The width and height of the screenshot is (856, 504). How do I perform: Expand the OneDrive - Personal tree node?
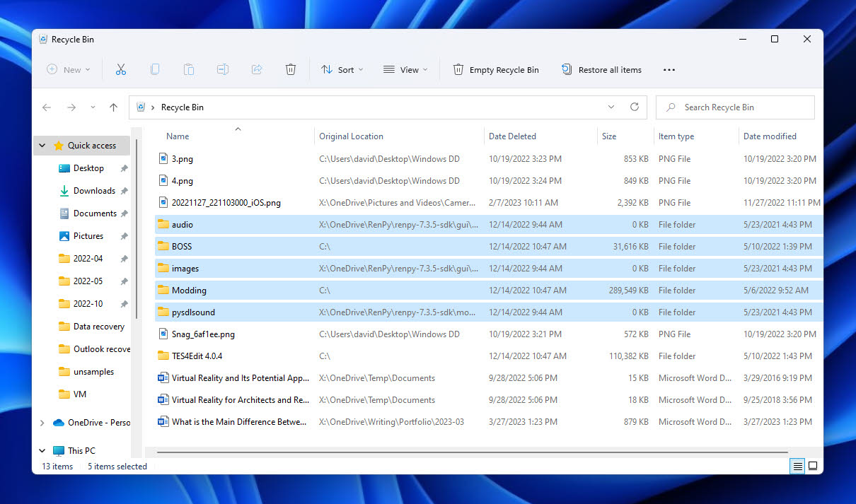(x=42, y=423)
